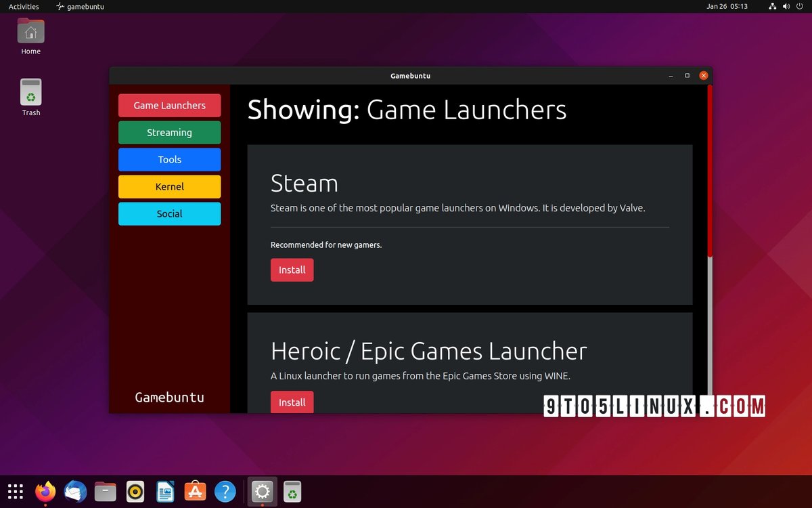Open the power system menu

tap(799, 6)
